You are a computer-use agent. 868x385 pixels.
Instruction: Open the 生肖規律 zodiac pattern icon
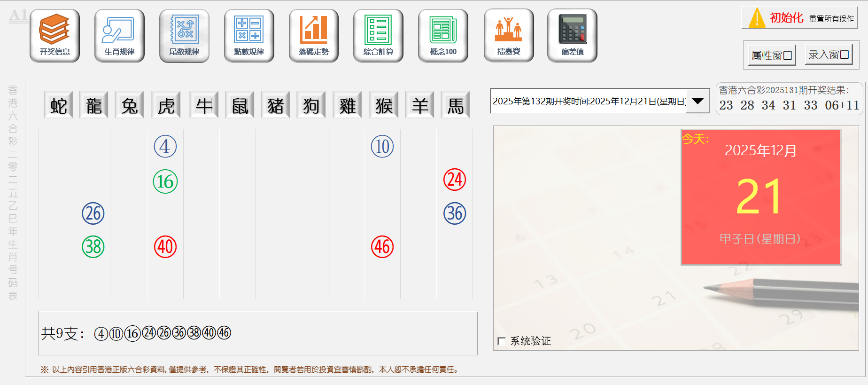tap(119, 35)
